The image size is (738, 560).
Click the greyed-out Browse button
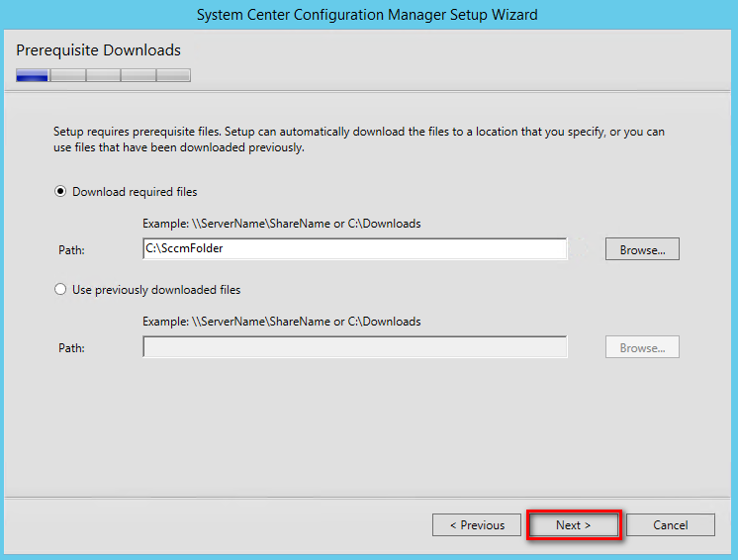point(642,347)
